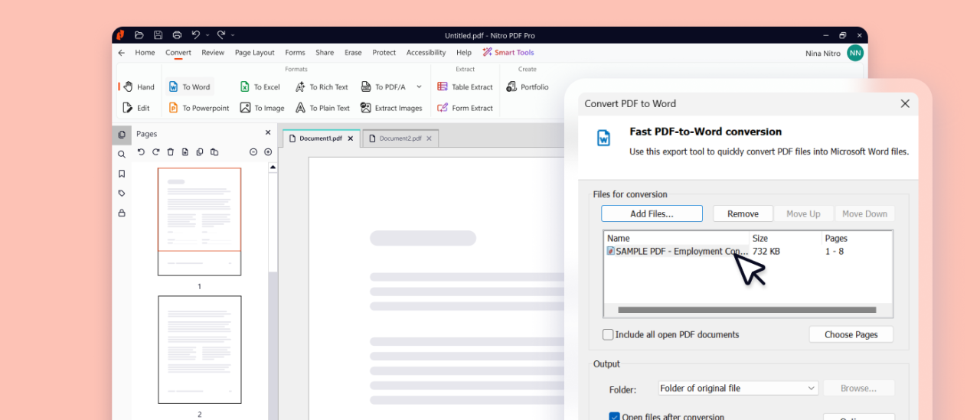Screen dimensions: 980x420
Task: Select the Hand tool
Action: (x=139, y=87)
